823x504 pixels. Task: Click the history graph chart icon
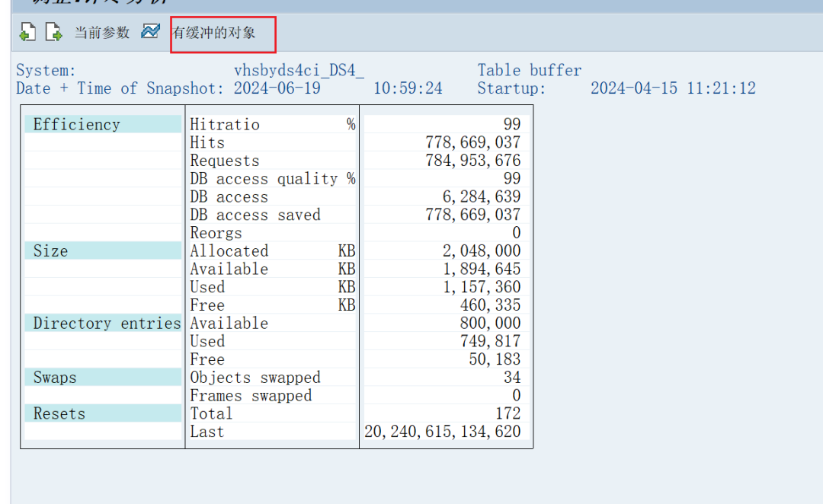[150, 31]
